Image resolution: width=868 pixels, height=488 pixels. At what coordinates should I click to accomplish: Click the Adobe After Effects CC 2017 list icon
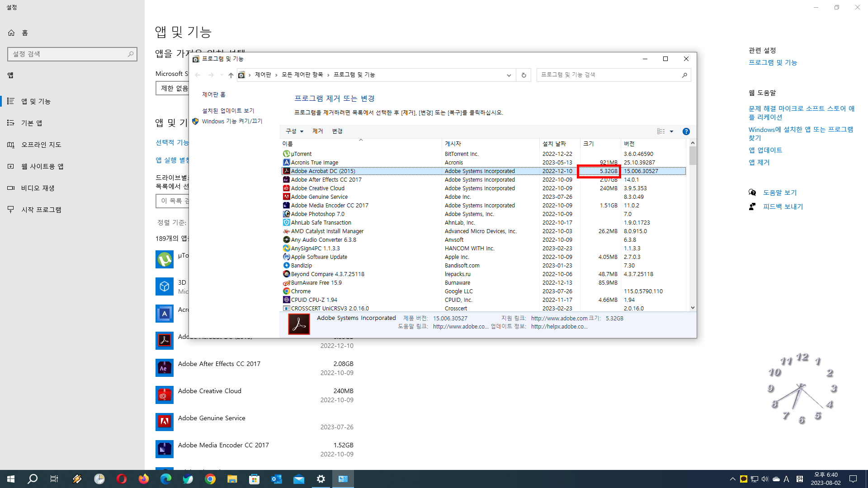point(286,180)
